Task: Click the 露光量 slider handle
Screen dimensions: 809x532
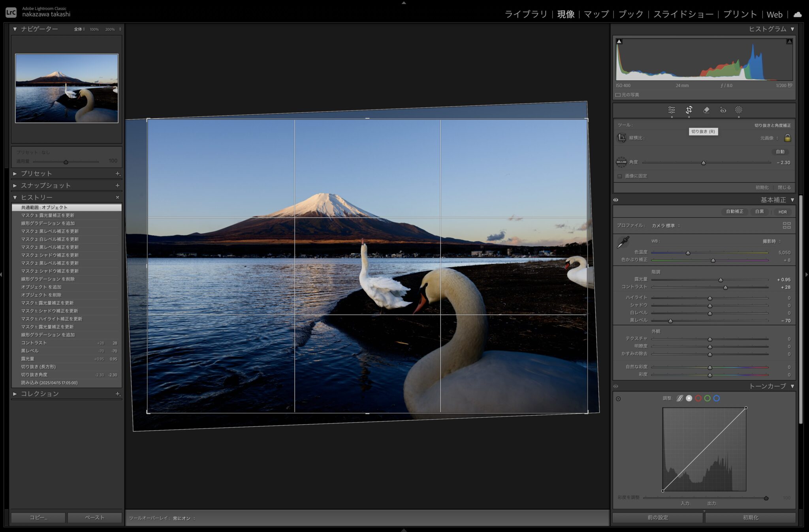Action: coord(721,280)
